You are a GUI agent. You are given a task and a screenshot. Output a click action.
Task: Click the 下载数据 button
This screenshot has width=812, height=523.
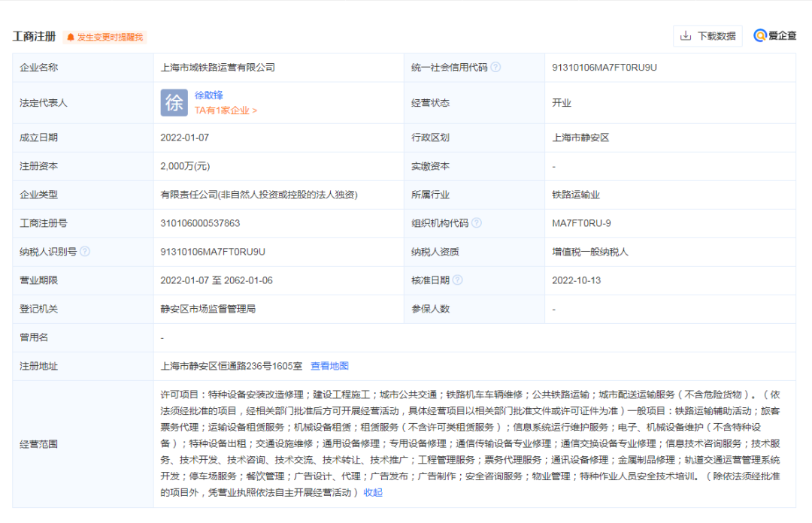tap(707, 35)
